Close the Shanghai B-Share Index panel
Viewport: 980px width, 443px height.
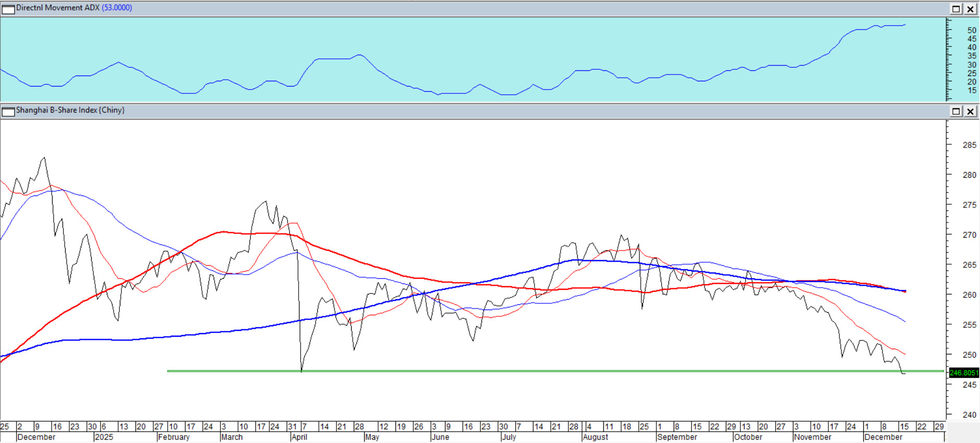pyautogui.click(x=971, y=111)
